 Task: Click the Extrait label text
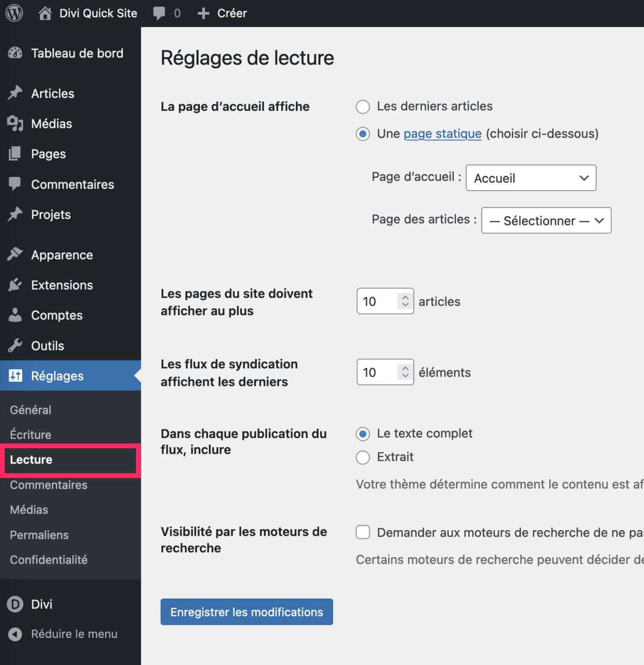395,457
